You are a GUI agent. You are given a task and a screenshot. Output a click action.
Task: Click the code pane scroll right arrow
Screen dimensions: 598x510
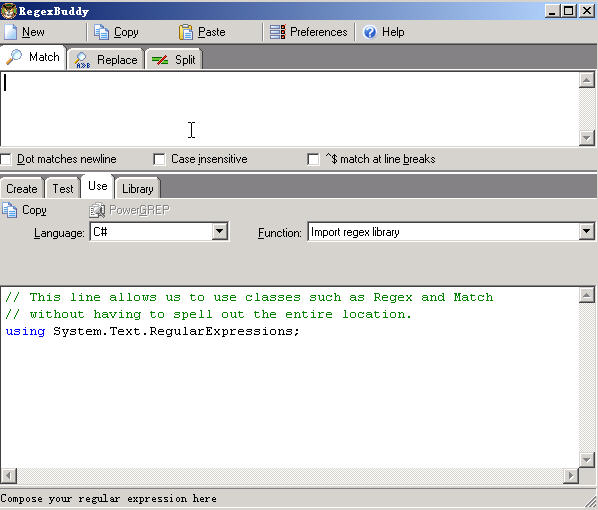click(571, 476)
